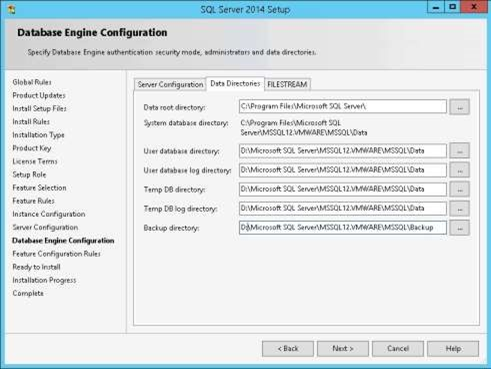
Task: Select the Data Directories tab
Action: pyautogui.click(x=235, y=84)
